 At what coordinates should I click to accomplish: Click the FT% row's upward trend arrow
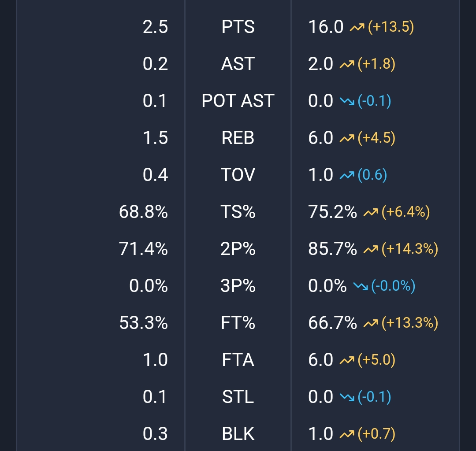[x=370, y=324]
